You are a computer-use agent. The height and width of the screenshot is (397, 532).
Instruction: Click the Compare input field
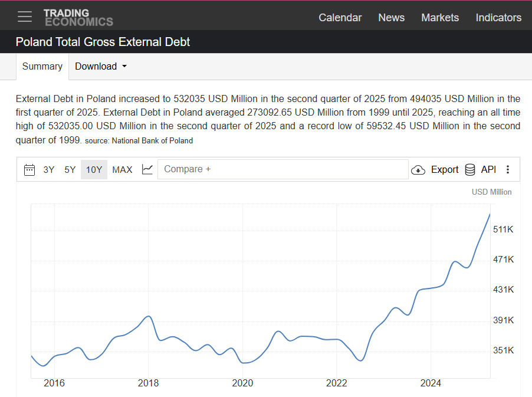click(283, 169)
